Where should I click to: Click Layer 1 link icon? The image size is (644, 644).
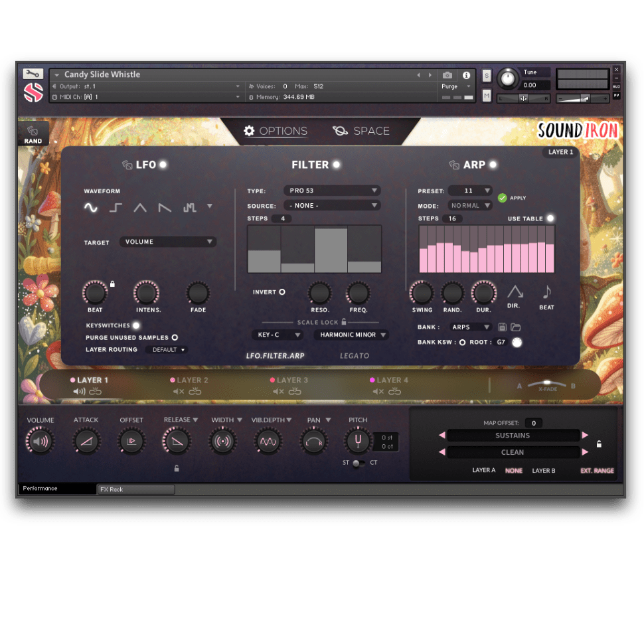pos(96,392)
